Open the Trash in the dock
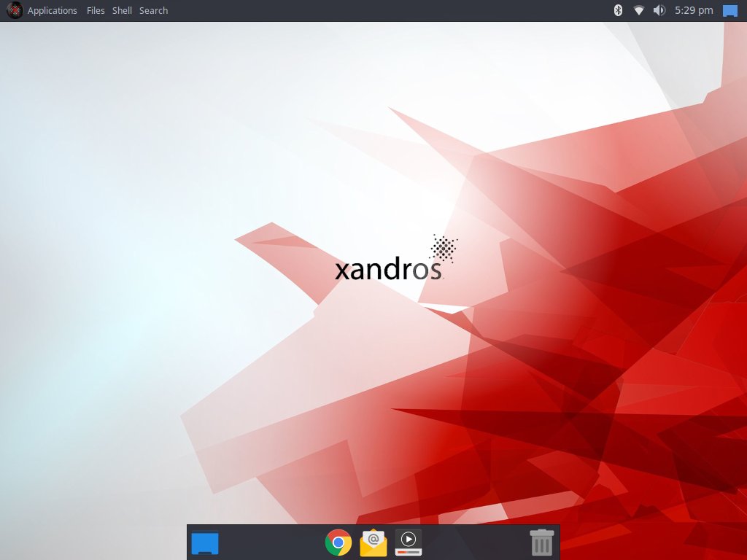 [542, 542]
